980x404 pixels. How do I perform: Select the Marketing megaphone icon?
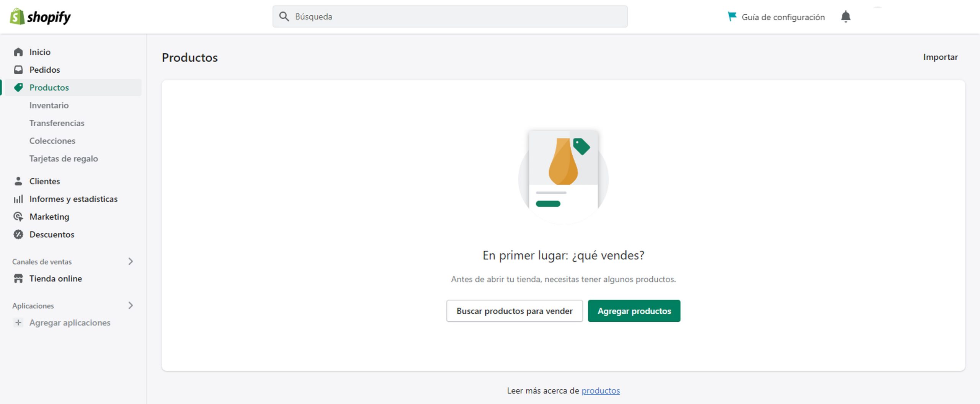18,217
